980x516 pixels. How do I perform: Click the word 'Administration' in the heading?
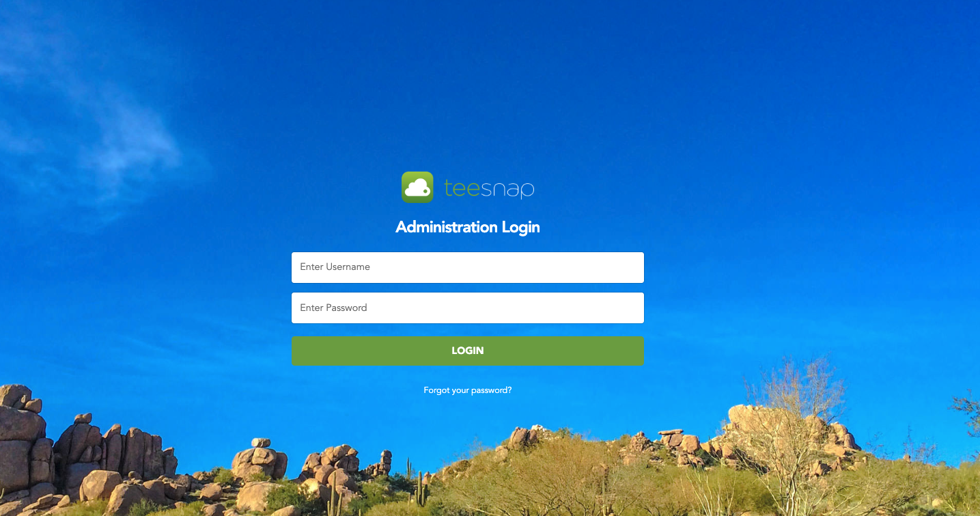coord(447,227)
